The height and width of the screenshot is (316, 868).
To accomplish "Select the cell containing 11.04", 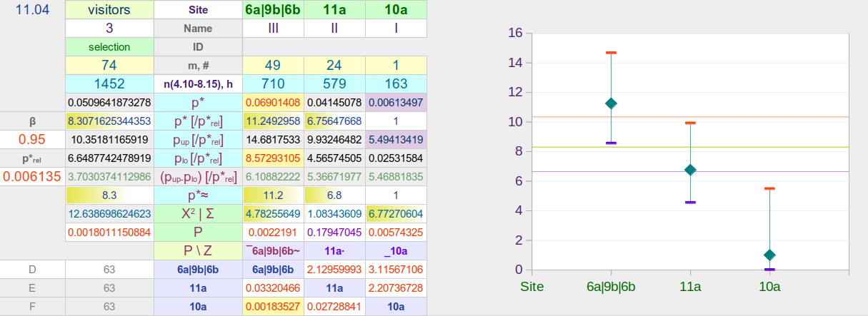I will 32,10.
